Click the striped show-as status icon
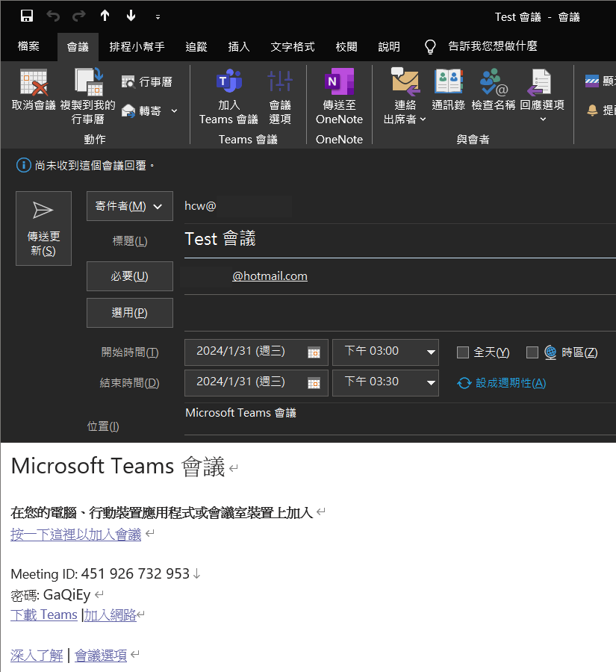The height and width of the screenshot is (672, 616). coord(592,81)
